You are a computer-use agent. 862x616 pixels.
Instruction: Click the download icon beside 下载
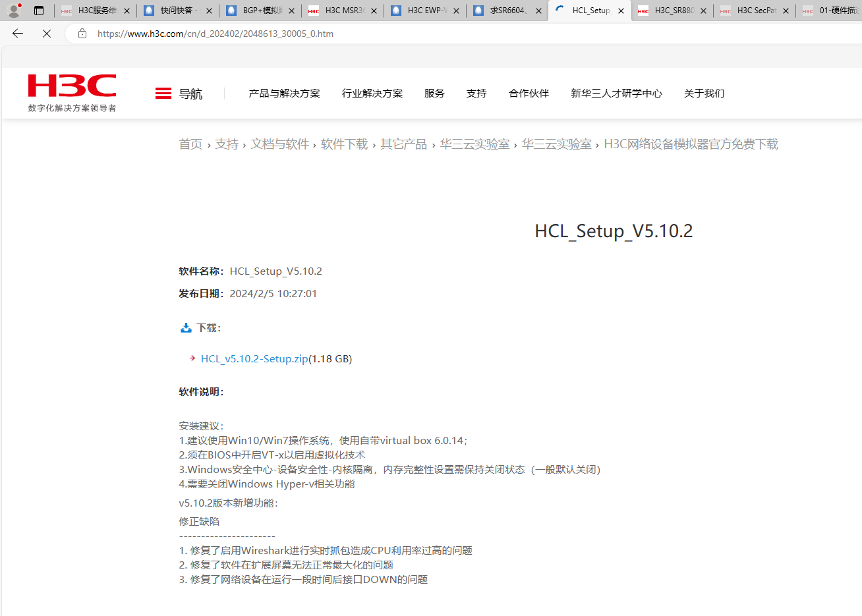click(186, 327)
